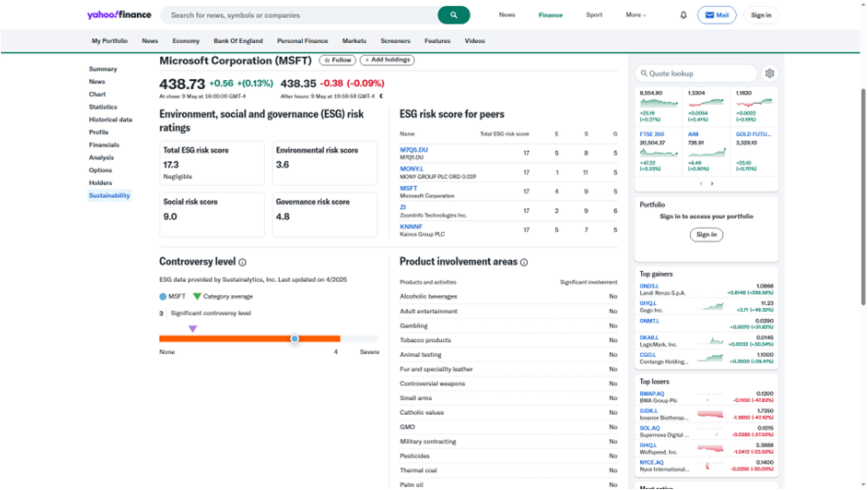Open the Chart section in sidebar
Viewport: 868px width, 490px height.
pos(97,94)
